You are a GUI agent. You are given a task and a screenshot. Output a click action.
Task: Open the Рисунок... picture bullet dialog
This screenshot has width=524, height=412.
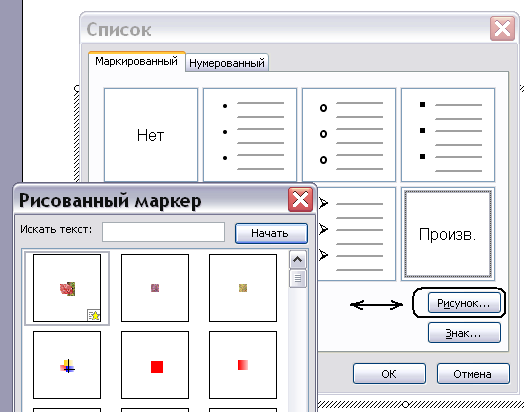[464, 303]
